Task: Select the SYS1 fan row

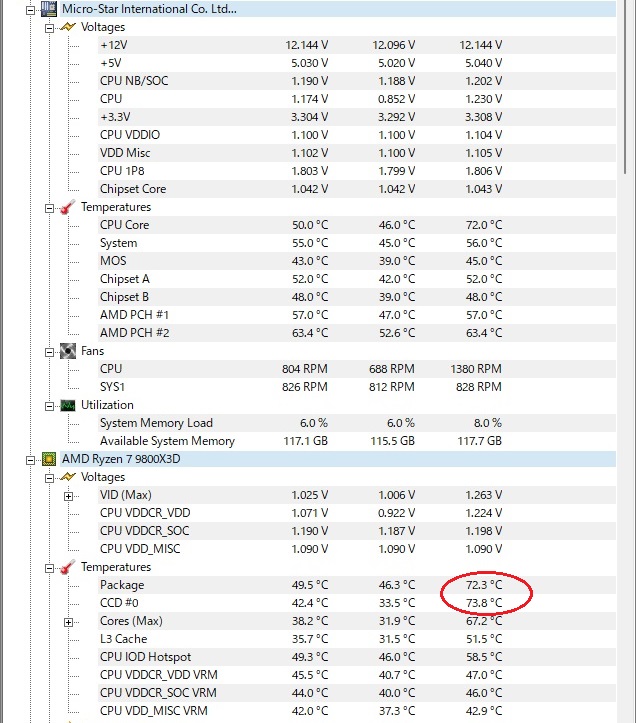Action: tap(113, 387)
